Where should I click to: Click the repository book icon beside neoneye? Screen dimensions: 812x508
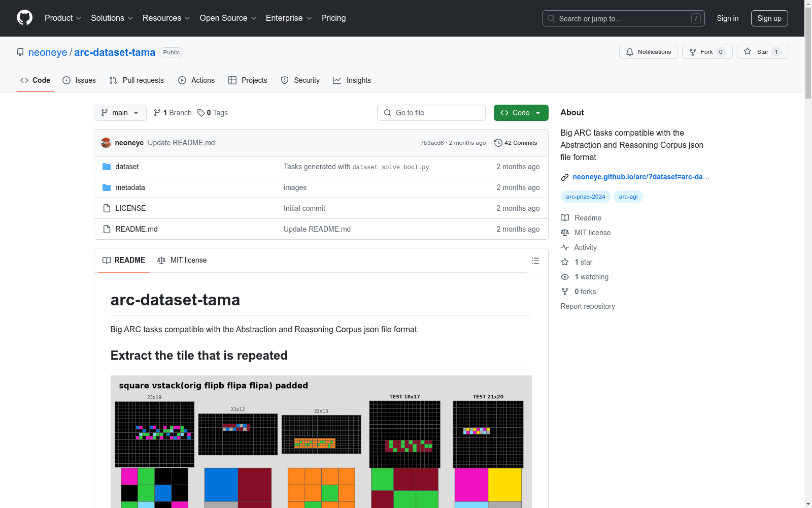(x=20, y=52)
